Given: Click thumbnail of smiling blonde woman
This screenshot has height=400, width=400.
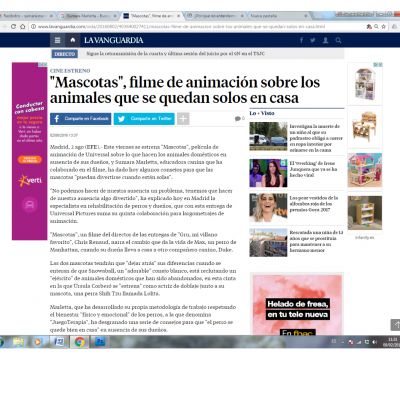Looking at the screenshot, I should point(268,208).
